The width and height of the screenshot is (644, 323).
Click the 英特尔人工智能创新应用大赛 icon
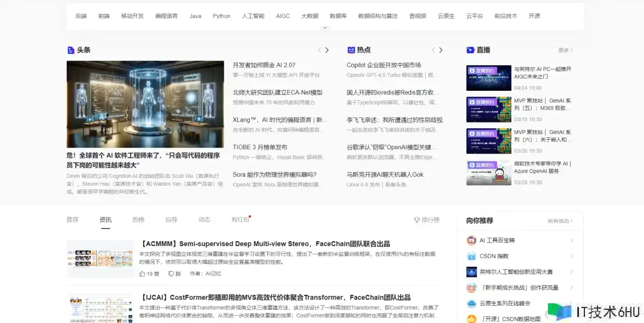click(472, 272)
